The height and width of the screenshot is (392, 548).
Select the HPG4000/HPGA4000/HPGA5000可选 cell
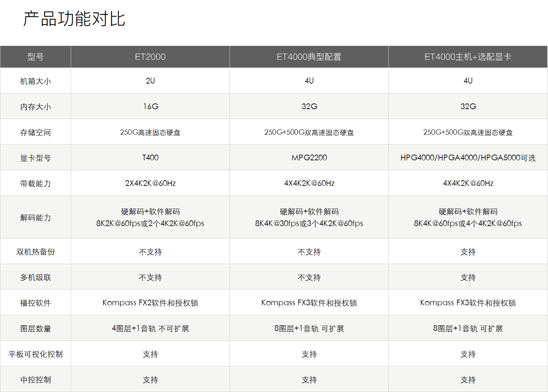tap(468, 158)
